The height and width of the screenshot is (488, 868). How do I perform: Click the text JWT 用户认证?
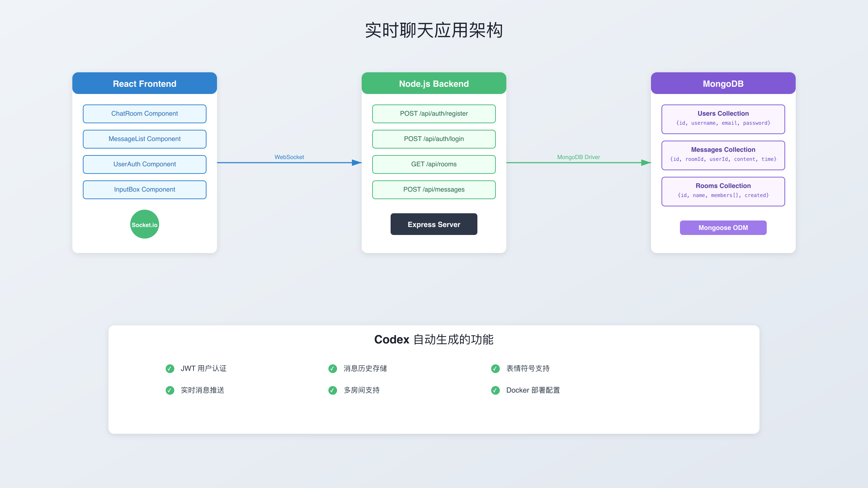pos(204,369)
